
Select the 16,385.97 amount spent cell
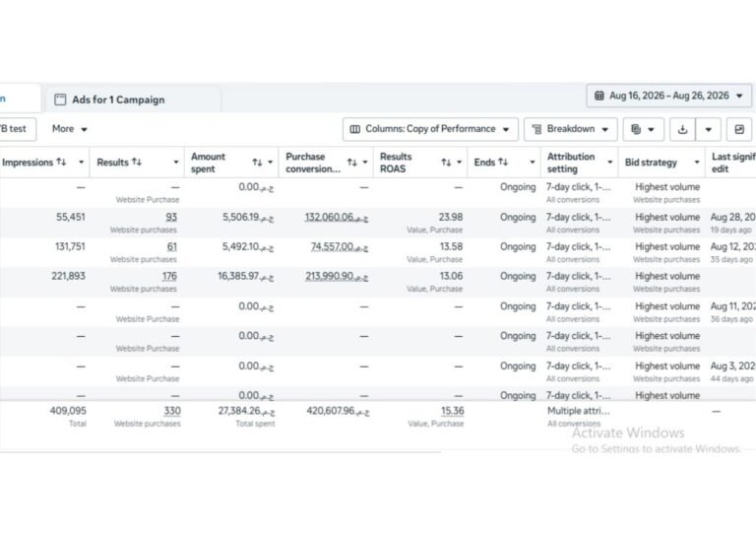(245, 276)
